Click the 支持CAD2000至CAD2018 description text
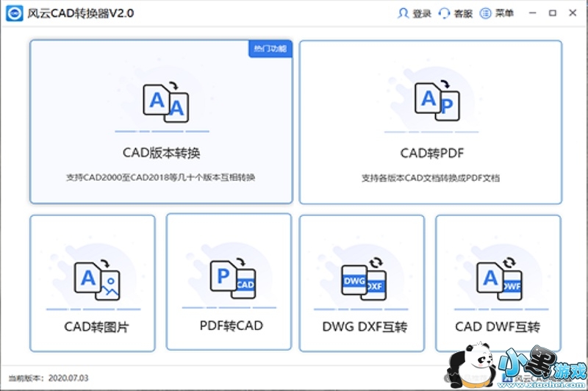Screen dimensions: 588x391 tap(160, 177)
